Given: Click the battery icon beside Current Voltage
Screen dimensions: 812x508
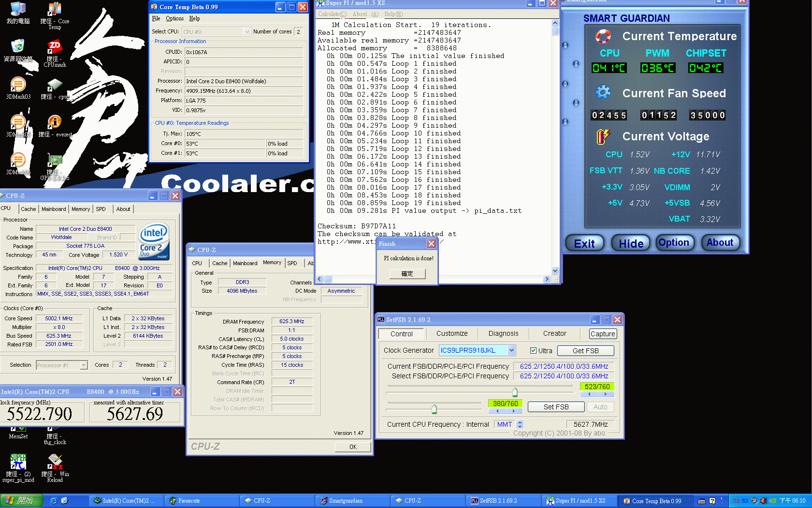Looking at the screenshot, I should [x=603, y=136].
